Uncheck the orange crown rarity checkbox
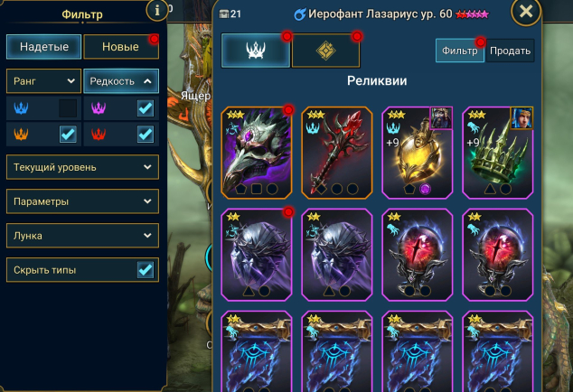 68,134
